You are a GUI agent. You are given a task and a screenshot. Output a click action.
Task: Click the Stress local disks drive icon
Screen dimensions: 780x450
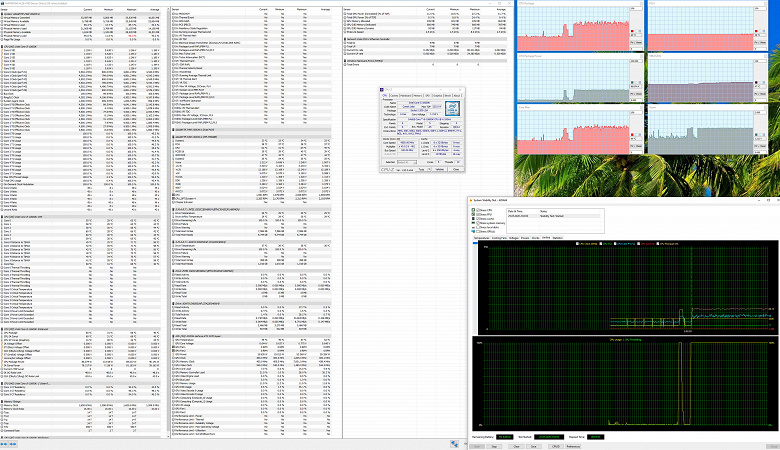coord(473,227)
